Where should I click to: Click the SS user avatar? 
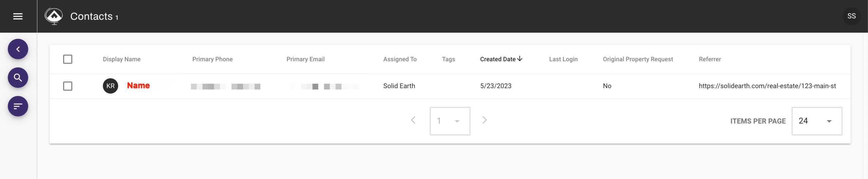coord(851,16)
